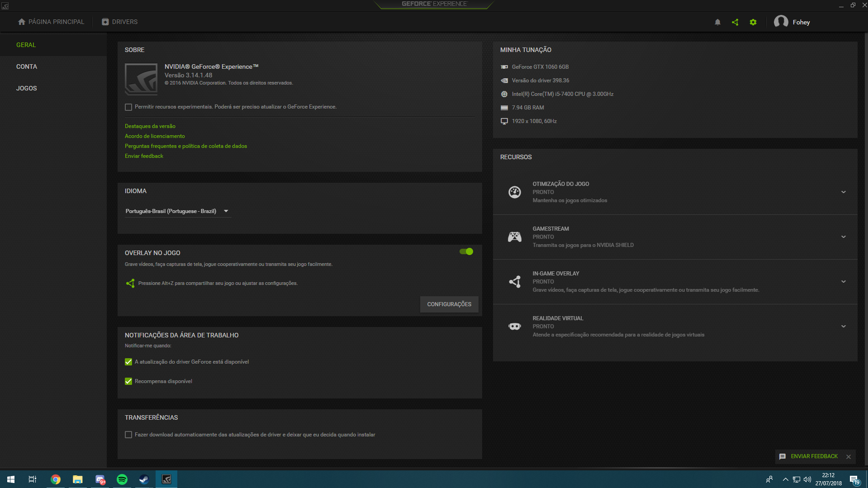This screenshot has height=488, width=868.
Task: Click the Configurações button
Action: point(449,304)
